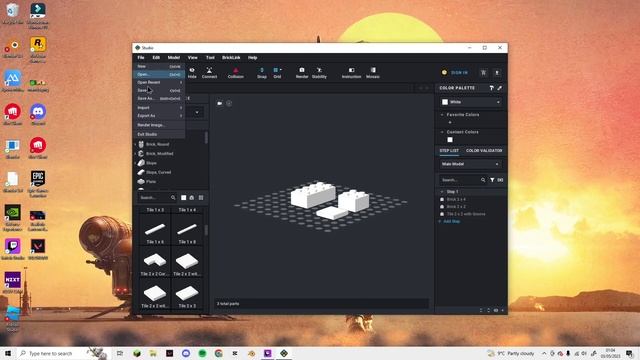Switch to the COLOR VALIDATOR tab
The image size is (640, 360).
[x=484, y=151]
